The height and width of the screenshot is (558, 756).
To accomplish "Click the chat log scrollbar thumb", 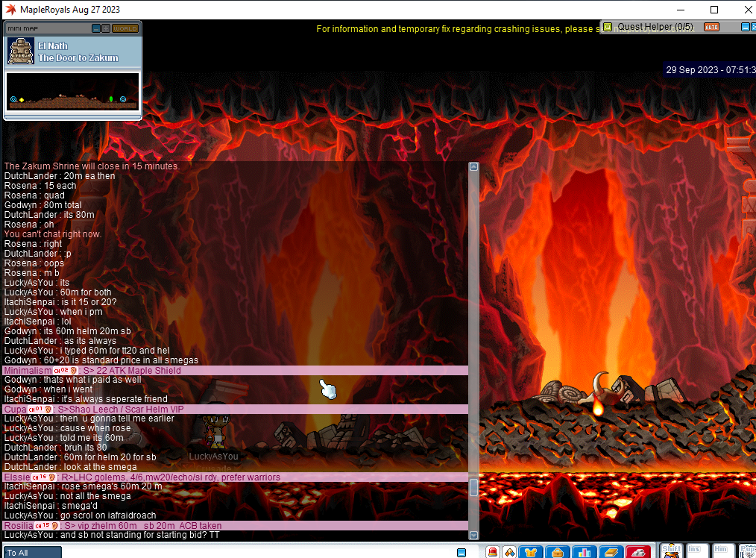I will [x=473, y=488].
